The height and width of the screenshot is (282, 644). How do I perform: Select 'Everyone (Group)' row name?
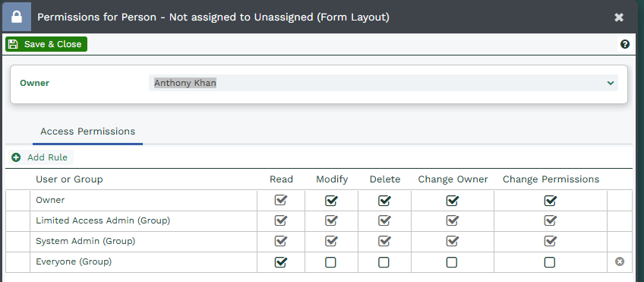tap(74, 261)
